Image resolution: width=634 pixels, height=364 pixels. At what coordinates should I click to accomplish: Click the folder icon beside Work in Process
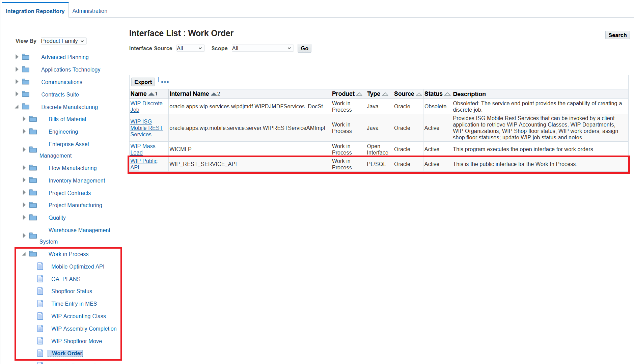click(x=33, y=254)
